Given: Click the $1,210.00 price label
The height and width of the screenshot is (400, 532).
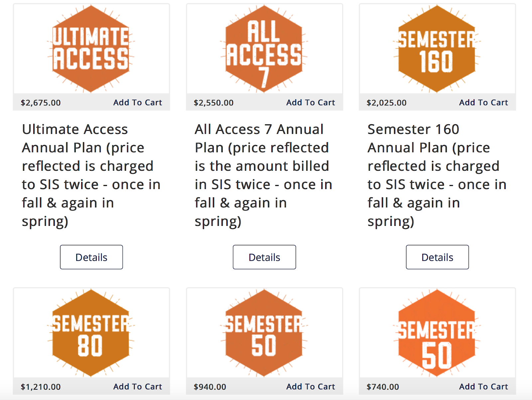Looking at the screenshot, I should (41, 387).
